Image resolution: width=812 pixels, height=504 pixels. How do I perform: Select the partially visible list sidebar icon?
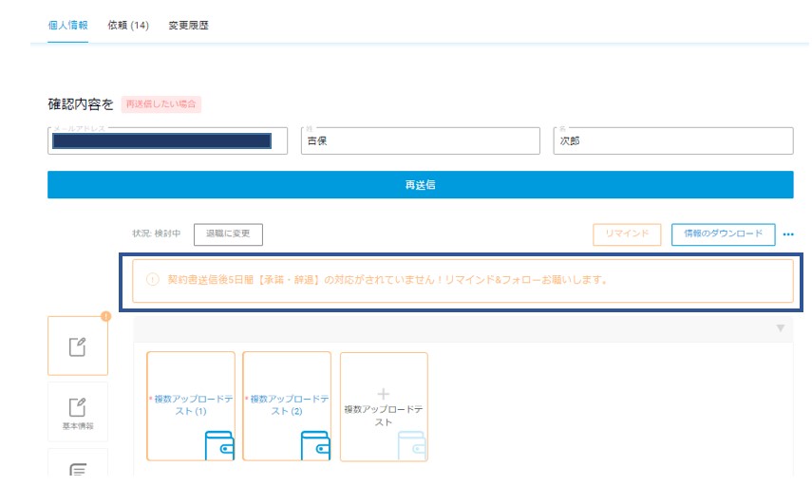78,468
